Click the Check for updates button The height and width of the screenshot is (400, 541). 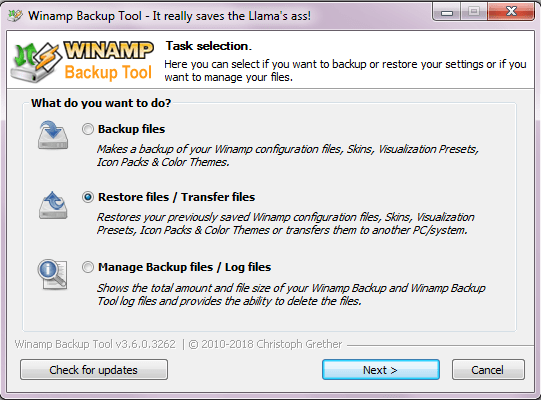click(94, 370)
